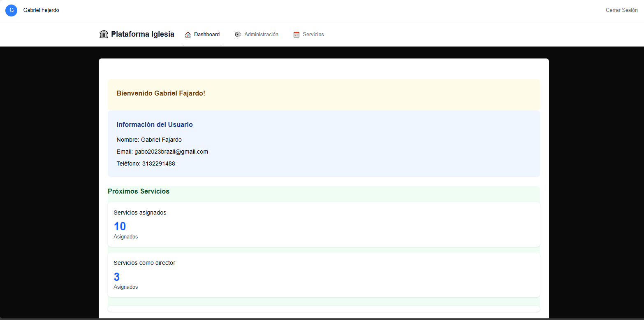Click the "Plataforma Iglesia" site title

142,34
